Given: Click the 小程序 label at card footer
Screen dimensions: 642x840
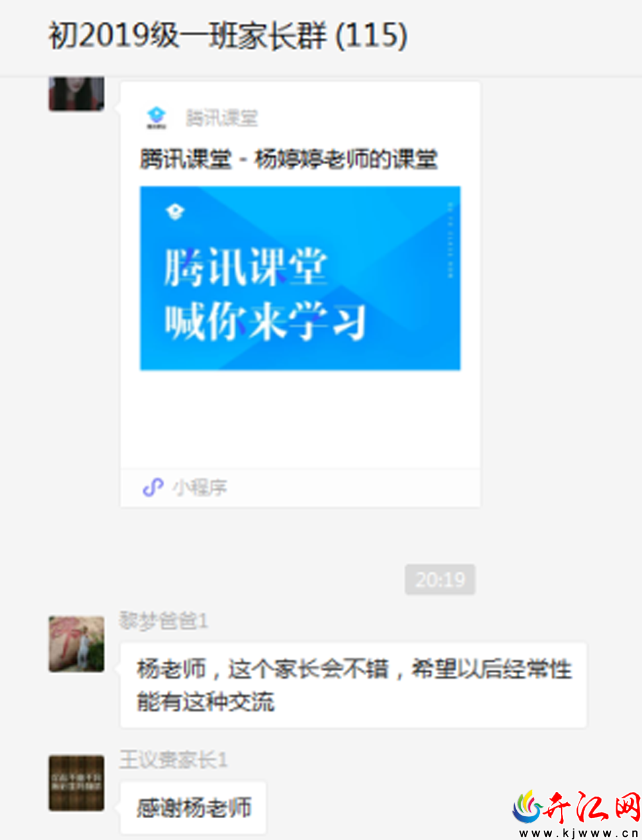Looking at the screenshot, I should tap(200, 488).
